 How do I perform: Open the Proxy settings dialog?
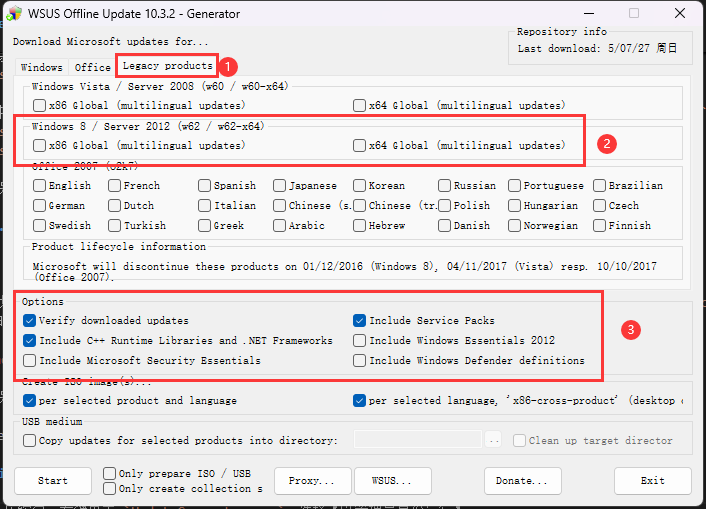[312, 481]
